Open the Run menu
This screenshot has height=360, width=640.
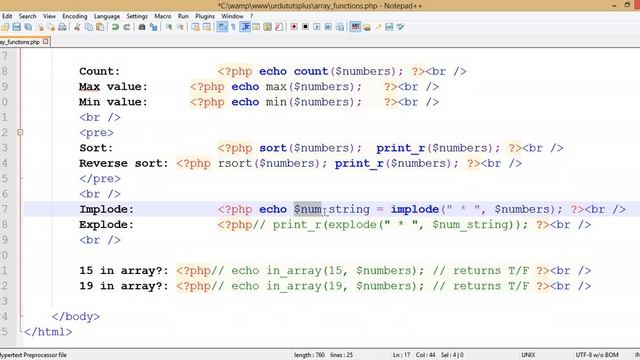[x=183, y=16]
